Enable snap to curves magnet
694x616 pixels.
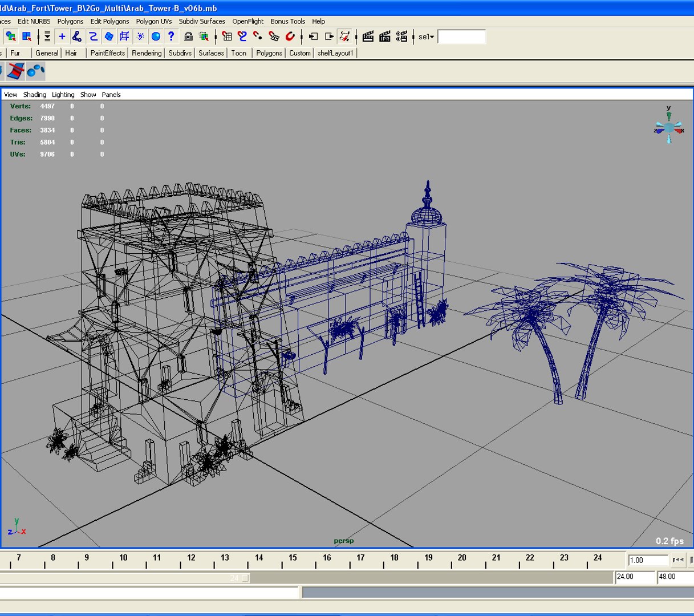tap(242, 37)
